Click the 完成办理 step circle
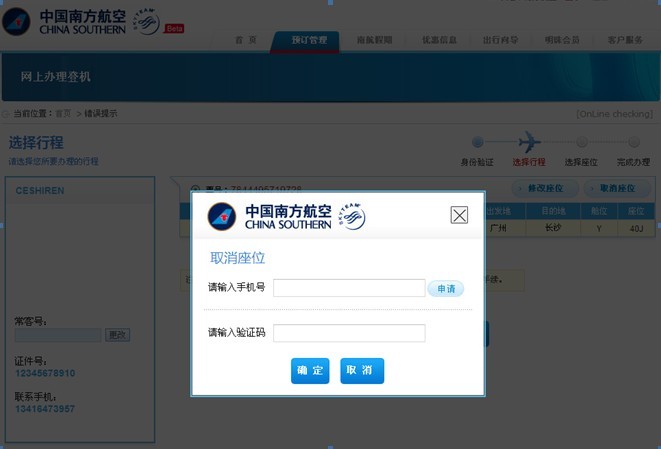This screenshot has width=661, height=449. 634,142
